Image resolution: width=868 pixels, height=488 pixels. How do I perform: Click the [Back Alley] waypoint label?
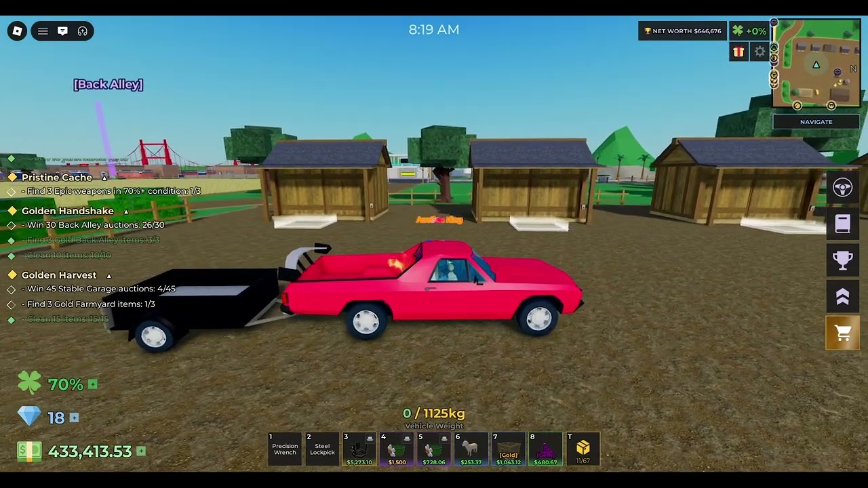[108, 85]
